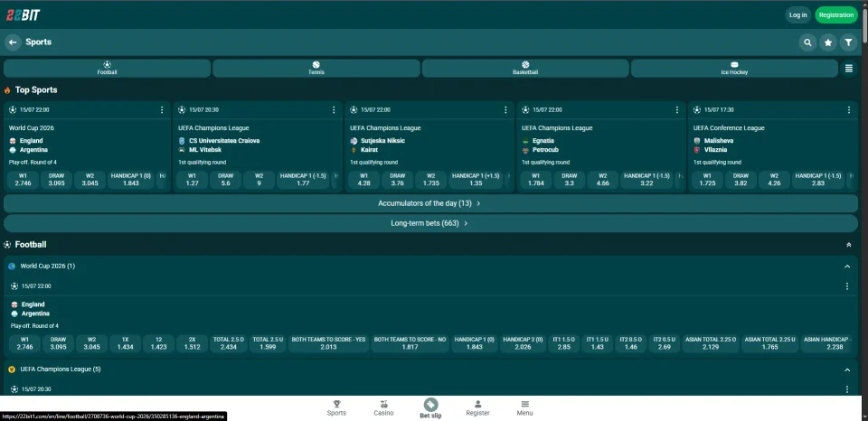Pick HANDICAP 1 (-1.5) 3.22 on Egnatia card
This screenshot has height=421, width=868.
click(x=646, y=180)
